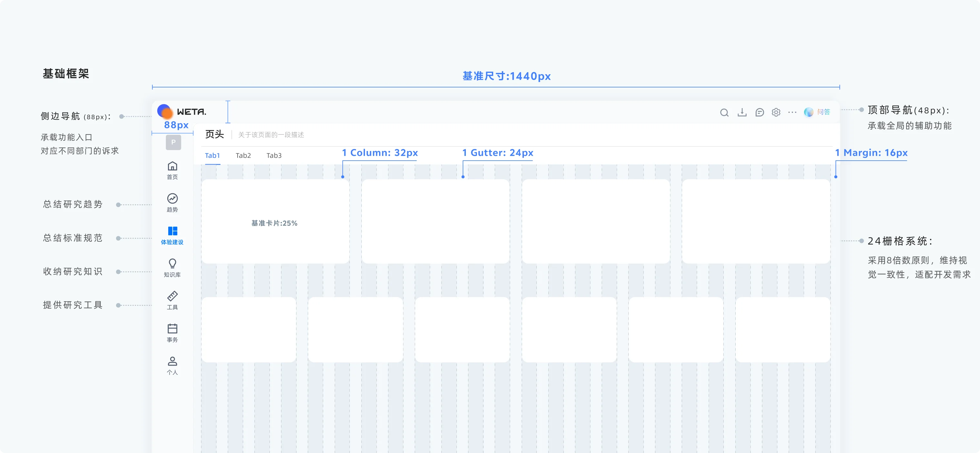Click the WETA logo
This screenshot has width=980, height=453.
[x=182, y=111]
